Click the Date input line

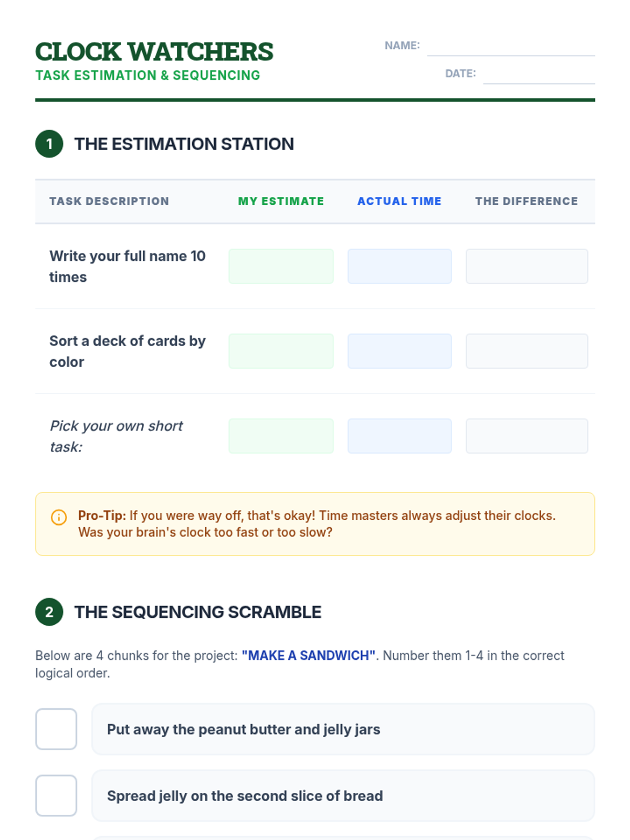click(x=539, y=75)
